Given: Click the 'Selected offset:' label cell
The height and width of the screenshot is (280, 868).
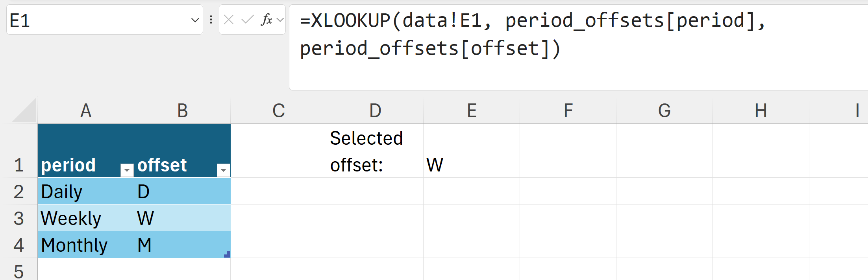Looking at the screenshot, I should [x=375, y=151].
